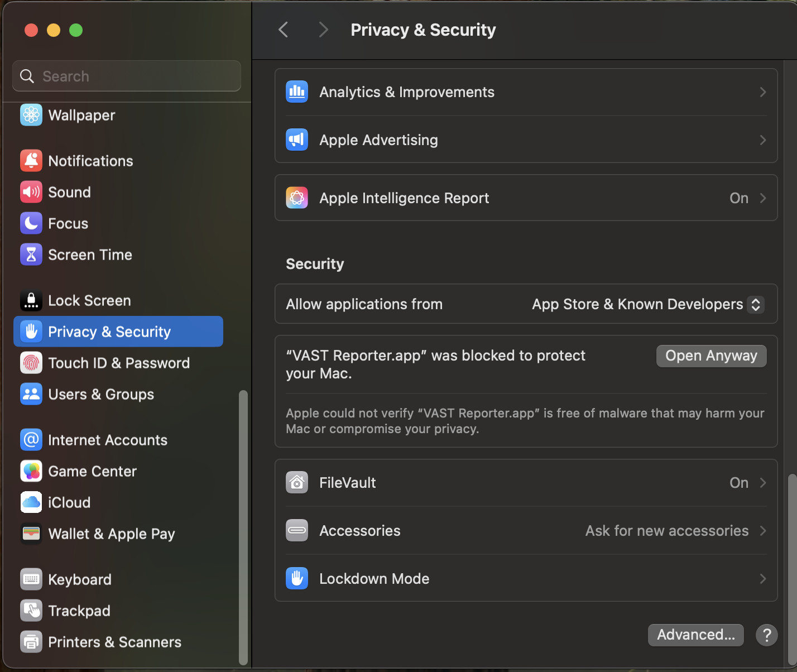797x672 pixels.
Task: Click the Search field in sidebar
Action: coord(126,76)
